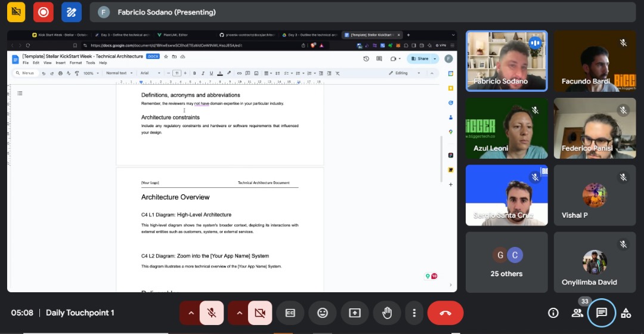Expand audio settings arrow beside microphone
This screenshot has height=334, width=644.
coord(191,313)
